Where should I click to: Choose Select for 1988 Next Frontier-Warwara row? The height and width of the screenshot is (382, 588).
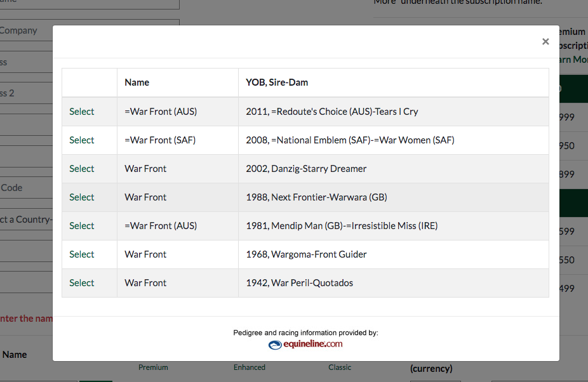[81, 197]
